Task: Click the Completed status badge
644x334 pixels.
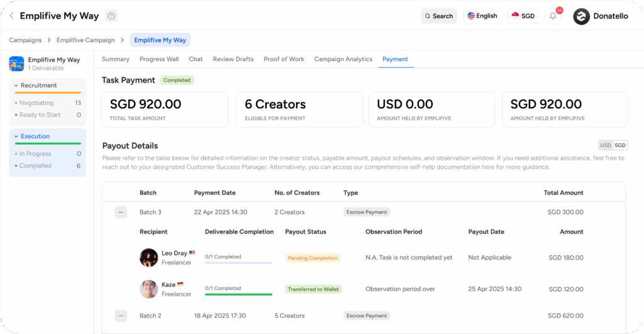Action: (x=177, y=80)
